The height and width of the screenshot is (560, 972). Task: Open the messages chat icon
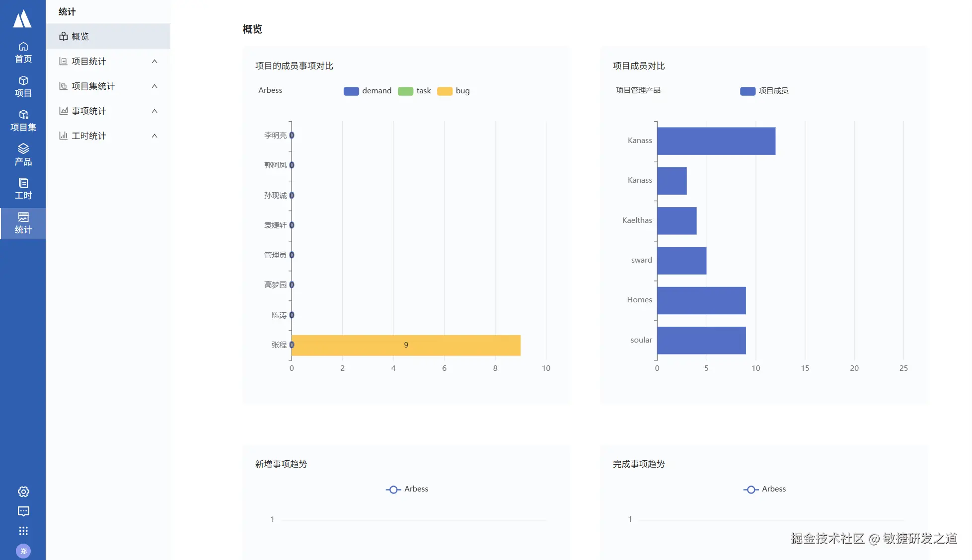[23, 511]
